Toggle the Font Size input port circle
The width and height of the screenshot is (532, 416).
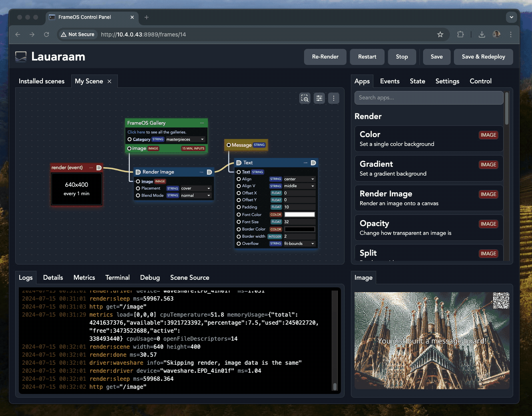point(239,222)
